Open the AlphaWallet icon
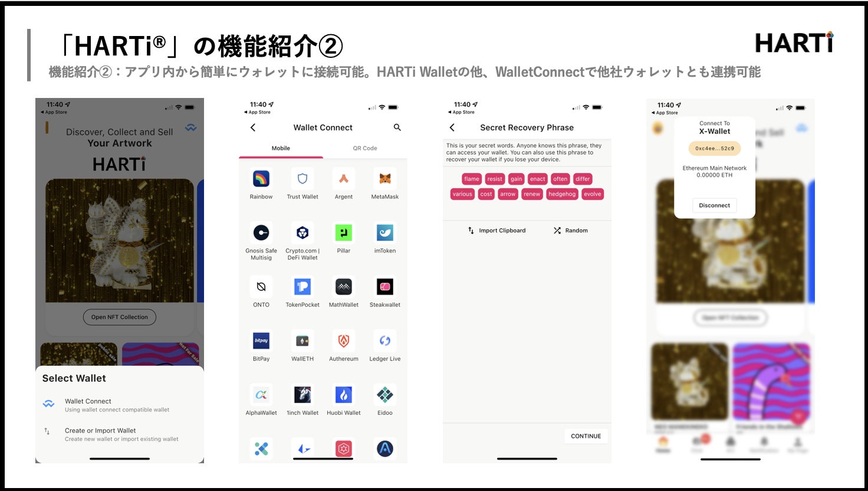 coord(261,395)
